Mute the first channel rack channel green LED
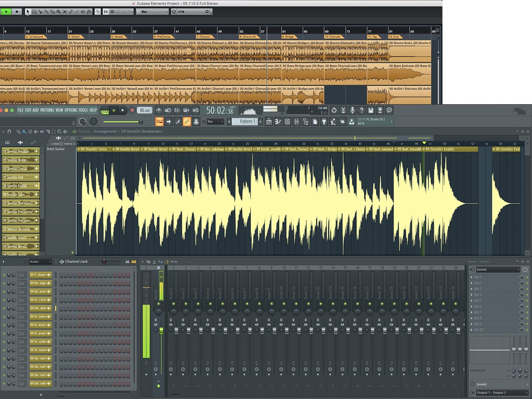The width and height of the screenshot is (532, 399). tap(4, 275)
